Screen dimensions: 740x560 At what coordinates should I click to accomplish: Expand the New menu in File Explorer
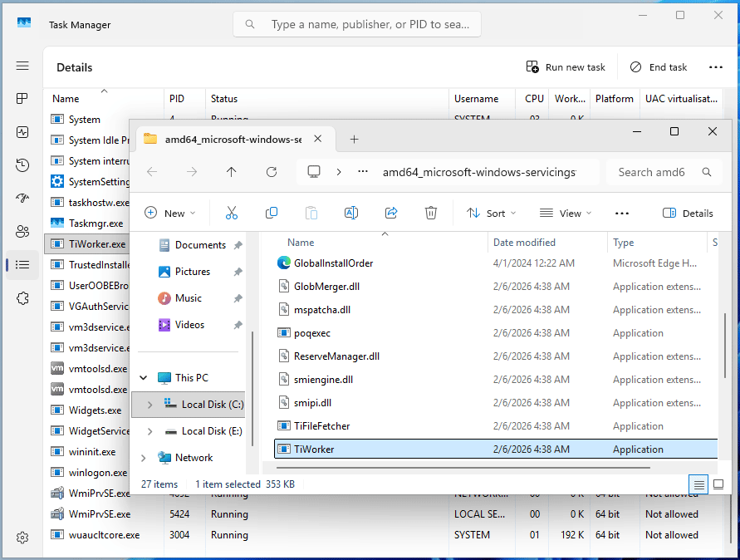[170, 213]
